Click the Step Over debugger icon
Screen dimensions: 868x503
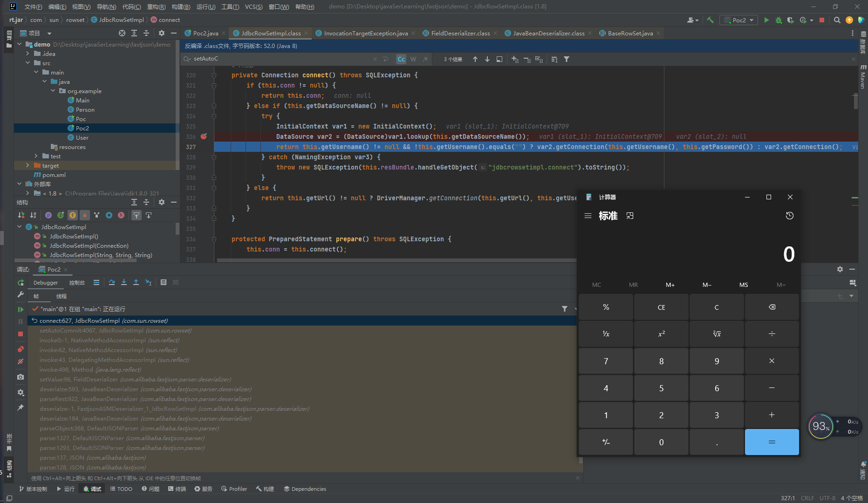(x=112, y=282)
